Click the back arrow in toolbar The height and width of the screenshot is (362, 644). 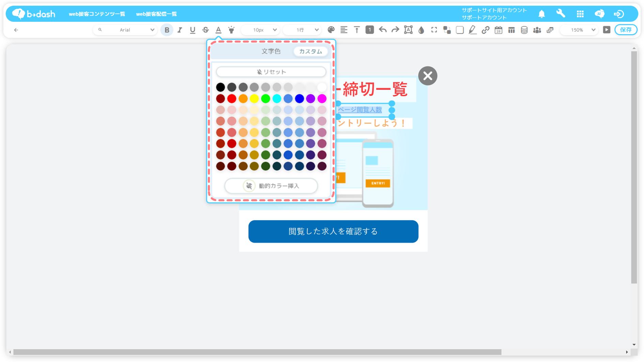point(16,30)
